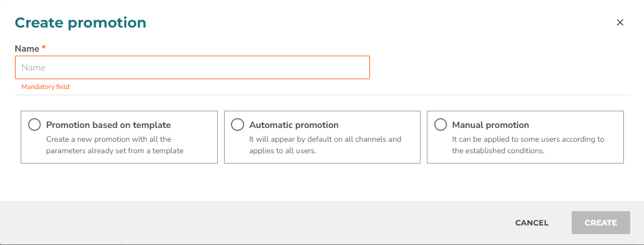Click the 'Manual promotion' title text
This screenshot has height=245, width=644.
pos(491,125)
